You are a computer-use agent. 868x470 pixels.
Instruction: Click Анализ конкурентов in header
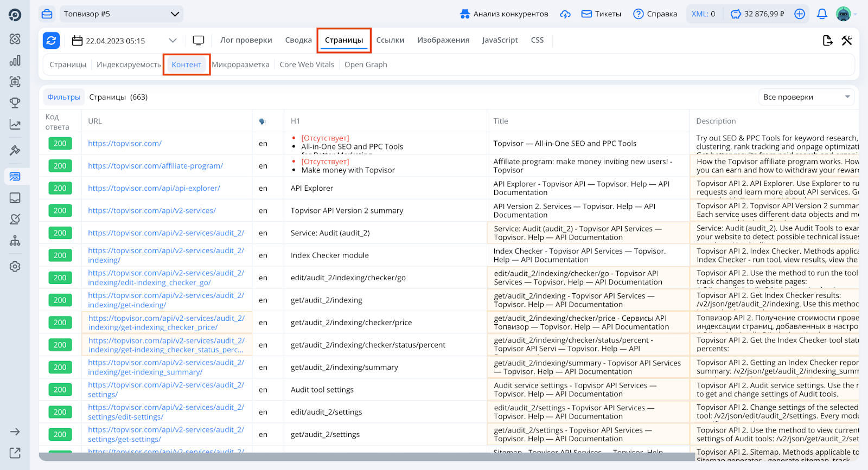504,14
